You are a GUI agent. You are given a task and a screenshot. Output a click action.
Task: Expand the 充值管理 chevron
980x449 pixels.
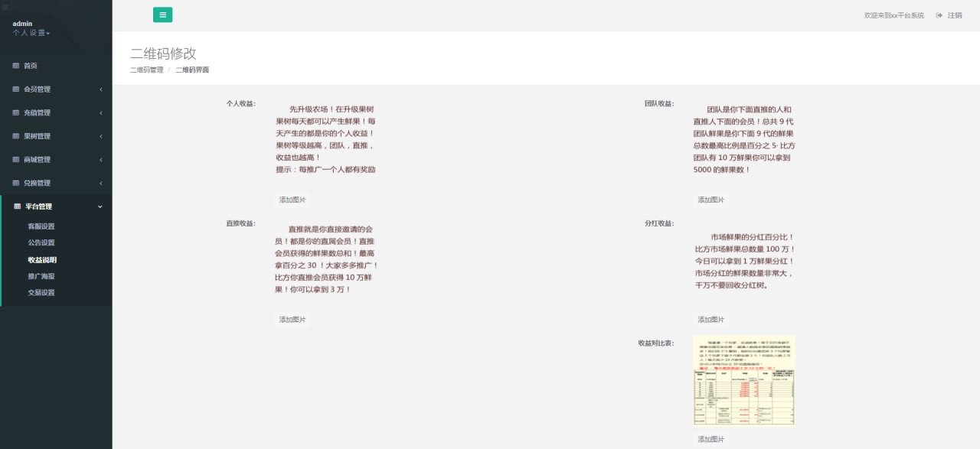tap(100, 112)
